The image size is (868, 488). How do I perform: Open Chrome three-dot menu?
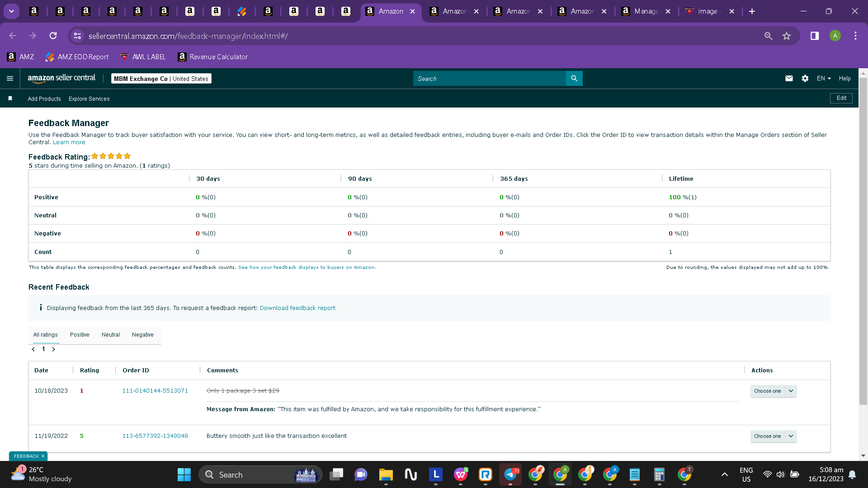click(855, 36)
